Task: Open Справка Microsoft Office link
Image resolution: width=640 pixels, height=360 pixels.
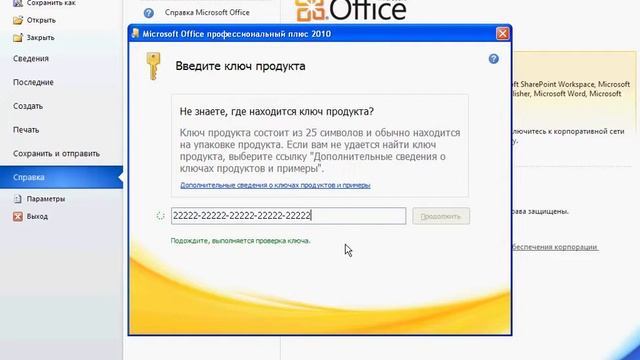Action: [207, 13]
